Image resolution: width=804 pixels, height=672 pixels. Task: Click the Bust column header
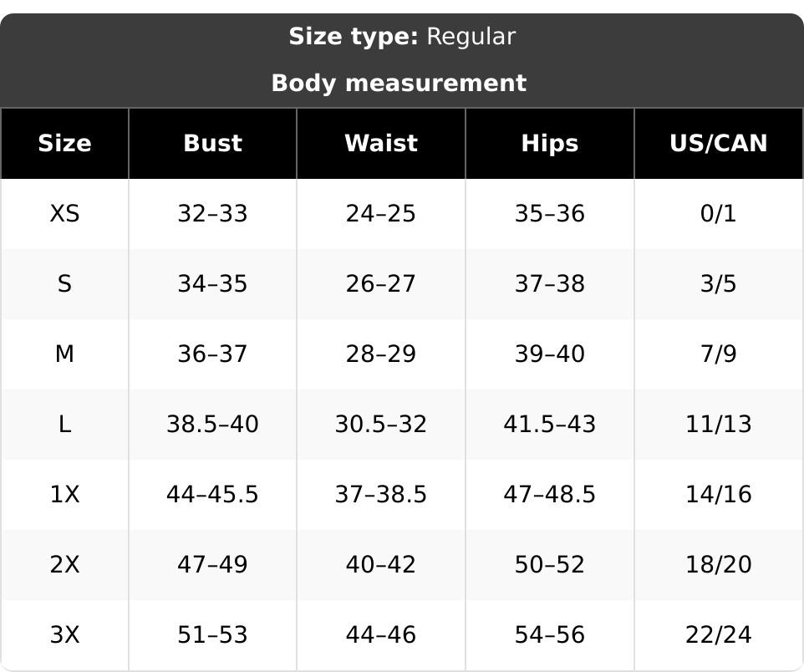(x=212, y=144)
